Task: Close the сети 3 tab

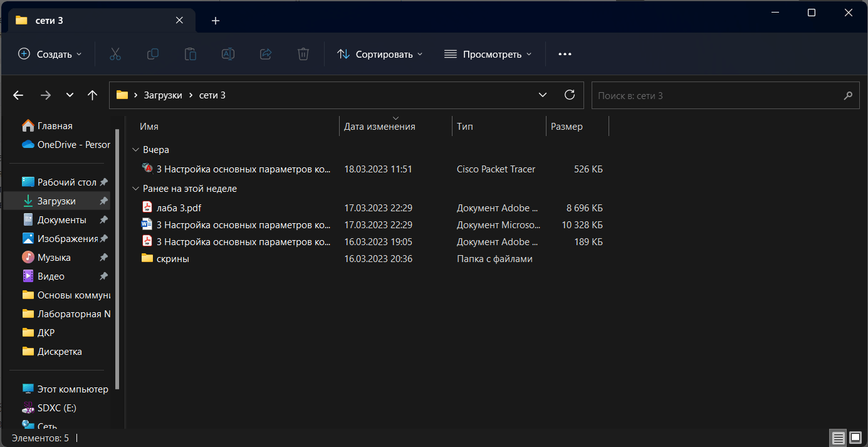Action: [x=179, y=20]
